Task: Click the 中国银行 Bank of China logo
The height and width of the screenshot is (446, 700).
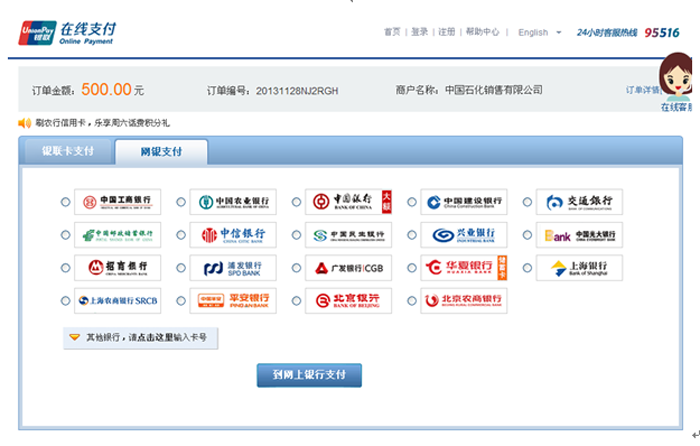Action: [348, 202]
